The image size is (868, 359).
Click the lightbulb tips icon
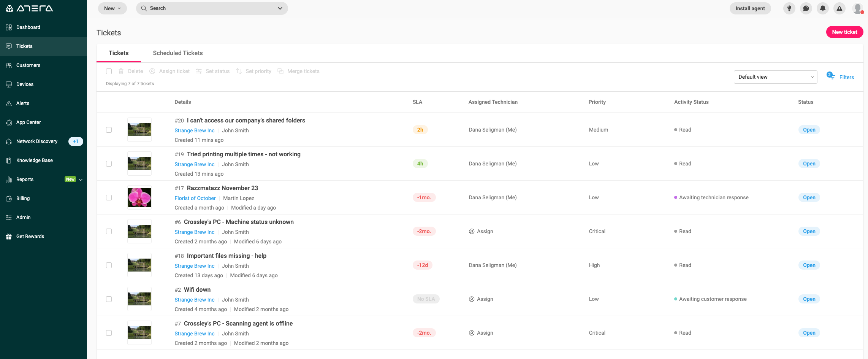(x=789, y=8)
